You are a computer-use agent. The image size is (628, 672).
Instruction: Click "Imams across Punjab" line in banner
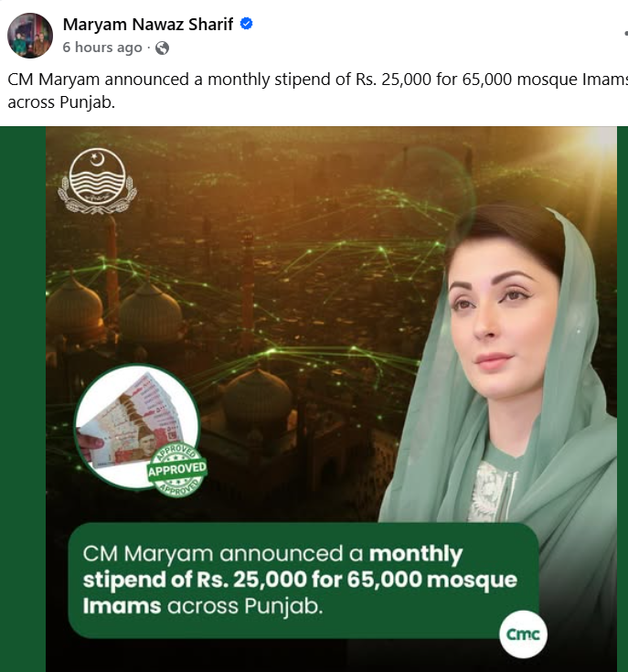pos(203,606)
